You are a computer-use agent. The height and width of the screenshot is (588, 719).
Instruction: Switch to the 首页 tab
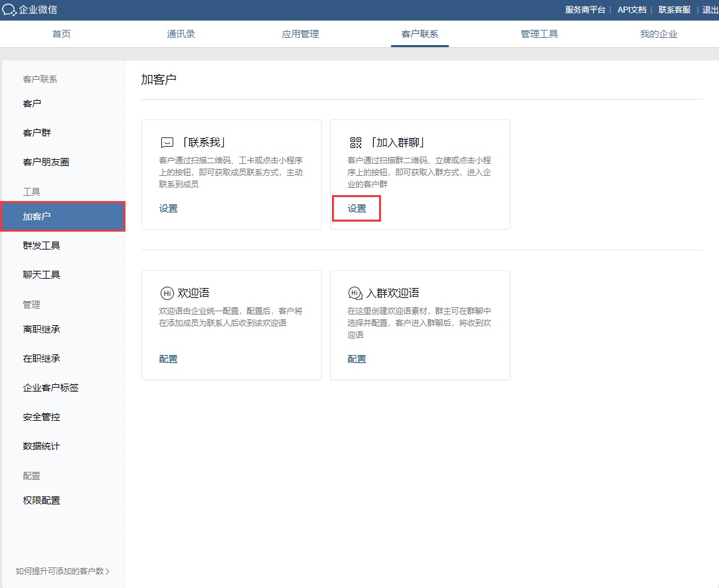61,35
